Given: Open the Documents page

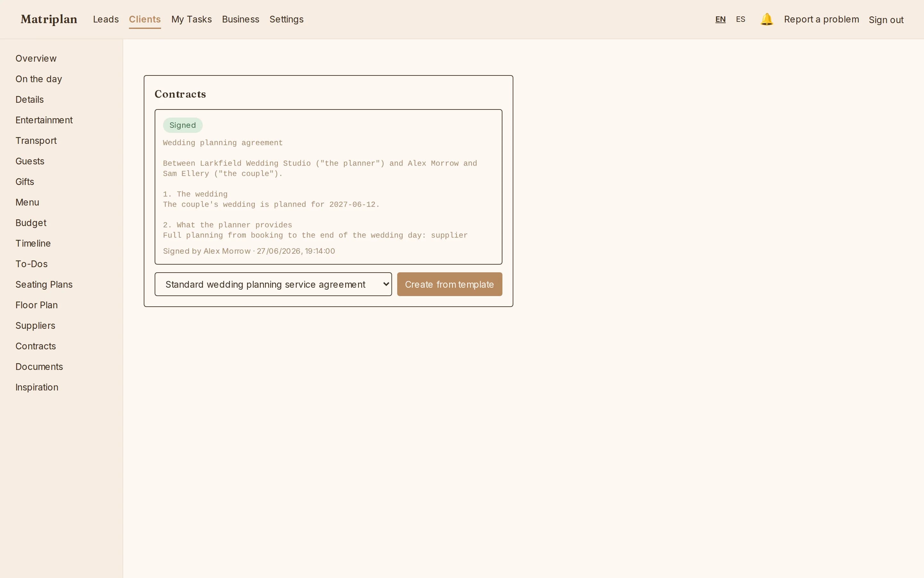Looking at the screenshot, I should click(39, 367).
